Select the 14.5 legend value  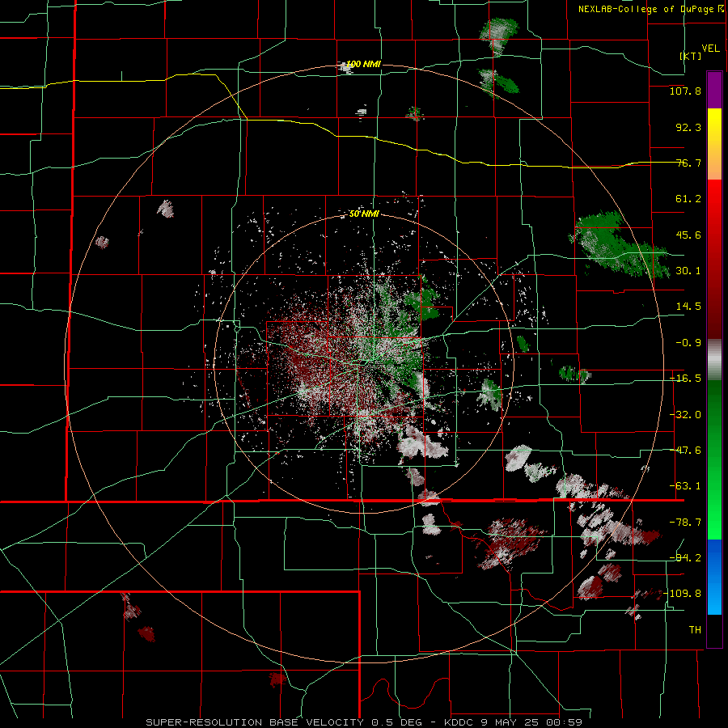pos(688,307)
